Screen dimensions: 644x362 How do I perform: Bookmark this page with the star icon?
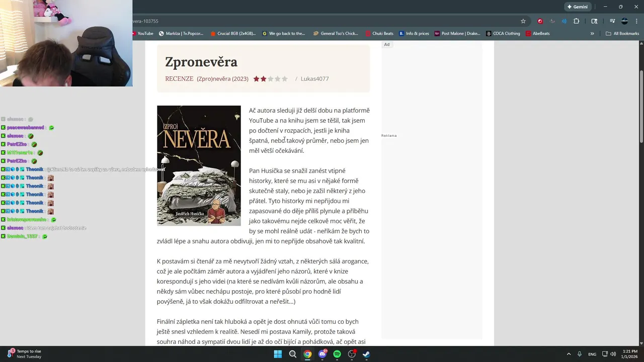pos(523,21)
